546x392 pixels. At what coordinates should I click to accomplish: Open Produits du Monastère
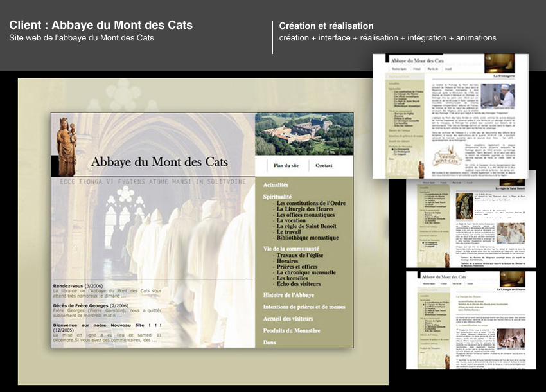coord(292,331)
